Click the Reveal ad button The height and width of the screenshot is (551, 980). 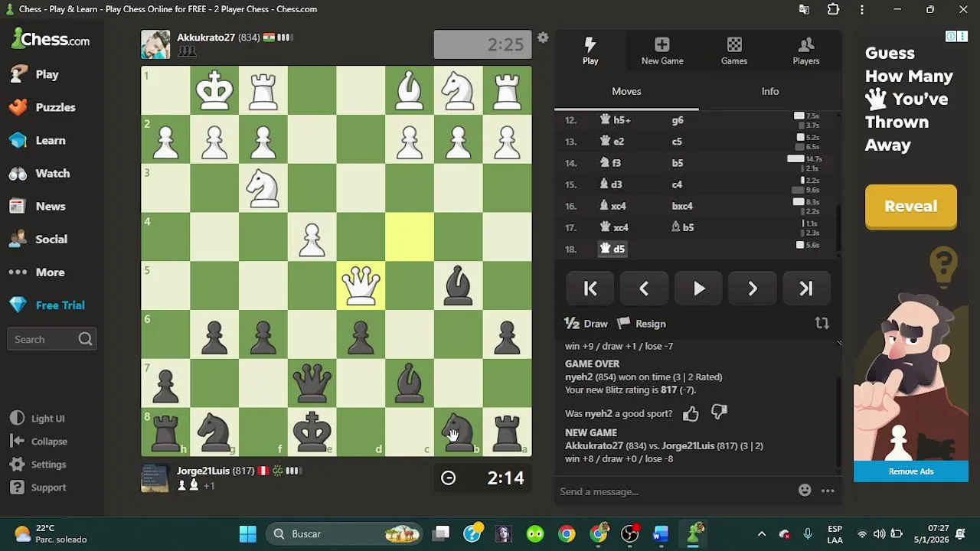click(x=911, y=206)
